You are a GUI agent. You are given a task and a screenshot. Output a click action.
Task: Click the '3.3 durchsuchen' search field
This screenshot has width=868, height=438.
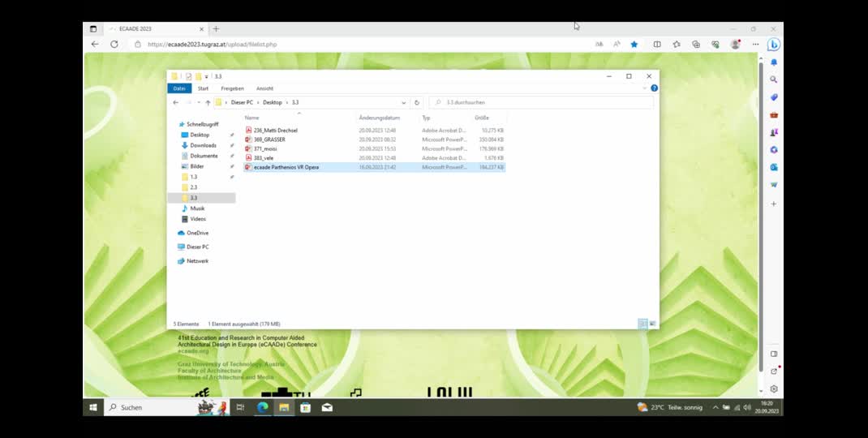point(541,102)
